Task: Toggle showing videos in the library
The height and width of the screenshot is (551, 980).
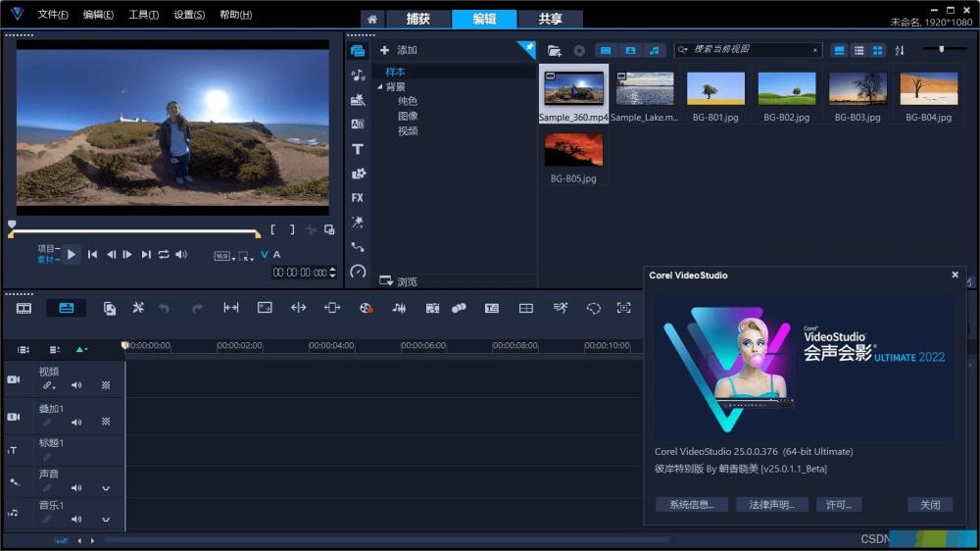Action: point(606,51)
